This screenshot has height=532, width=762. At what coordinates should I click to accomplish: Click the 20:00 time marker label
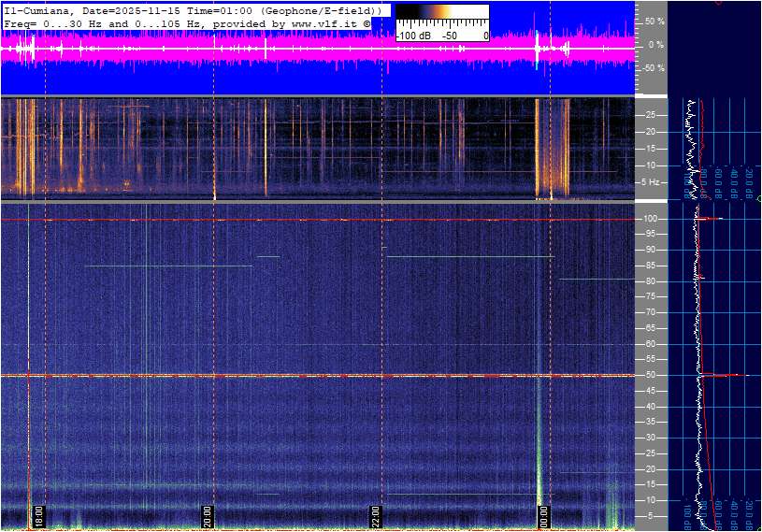[x=207, y=516]
